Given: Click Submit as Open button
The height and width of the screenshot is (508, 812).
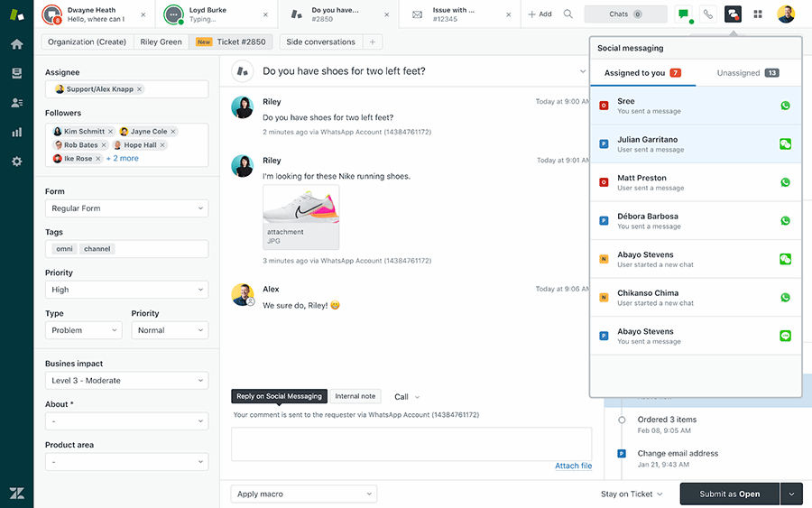Looking at the screenshot, I should coord(730,494).
